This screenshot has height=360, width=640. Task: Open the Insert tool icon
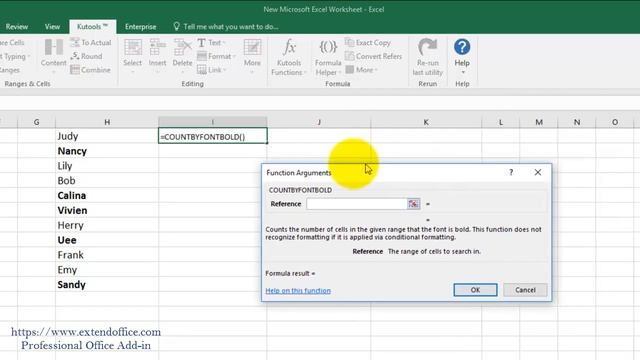click(x=157, y=47)
